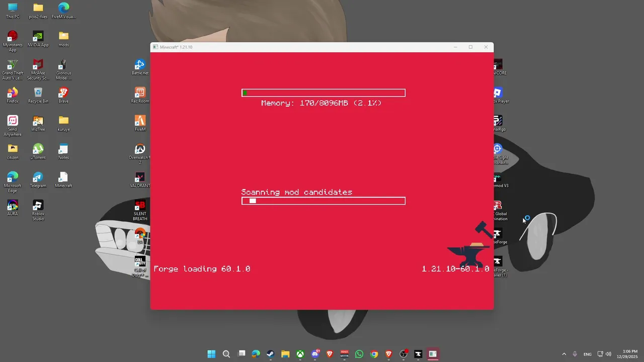Open Glorious Model desktop shortcut
The height and width of the screenshot is (362, 644).
pyautogui.click(x=63, y=69)
